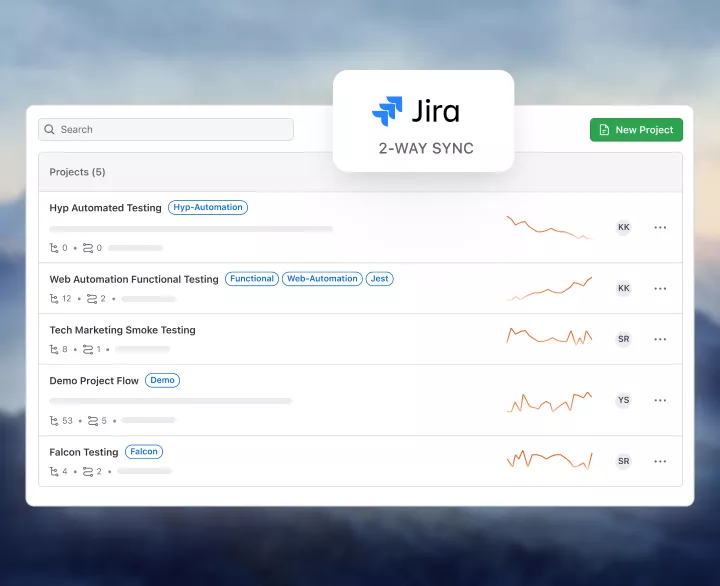View the Tech Marketing Smoke Testing trend sparkline
Viewport: 720px width, 586px height.
point(550,337)
